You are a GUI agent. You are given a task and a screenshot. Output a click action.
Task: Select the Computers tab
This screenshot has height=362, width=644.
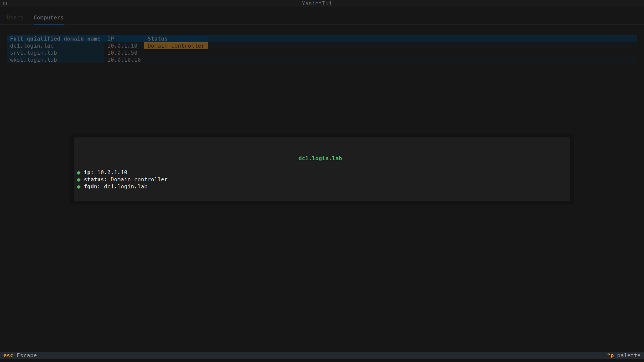pyautogui.click(x=48, y=17)
